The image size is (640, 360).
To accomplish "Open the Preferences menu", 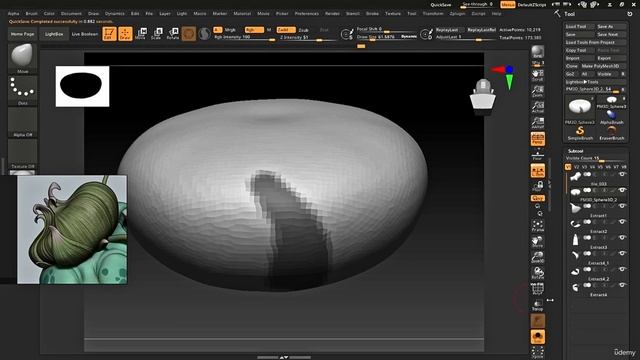I will (x=307, y=13).
